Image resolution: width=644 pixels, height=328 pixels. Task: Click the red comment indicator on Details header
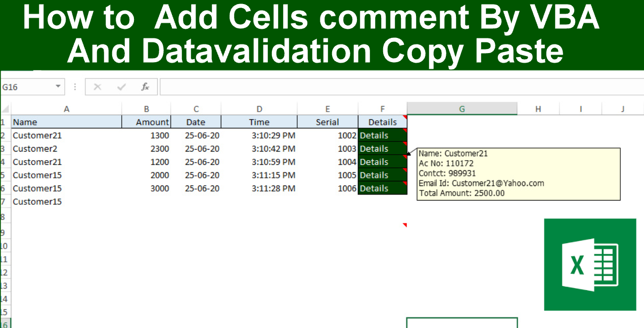404,117
